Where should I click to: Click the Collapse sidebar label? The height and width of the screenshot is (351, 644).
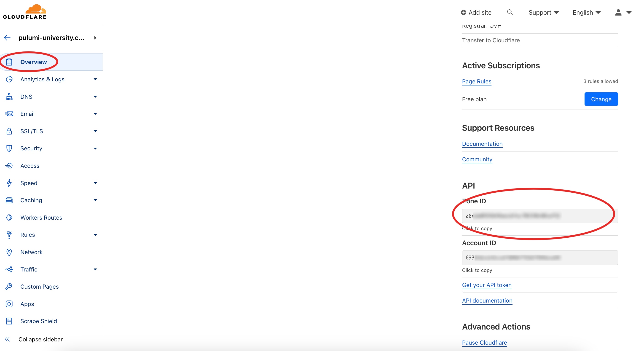pyautogui.click(x=40, y=339)
